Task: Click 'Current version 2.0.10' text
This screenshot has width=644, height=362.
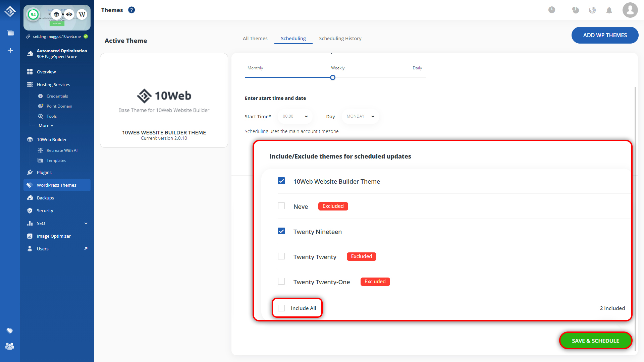Action: [164, 138]
